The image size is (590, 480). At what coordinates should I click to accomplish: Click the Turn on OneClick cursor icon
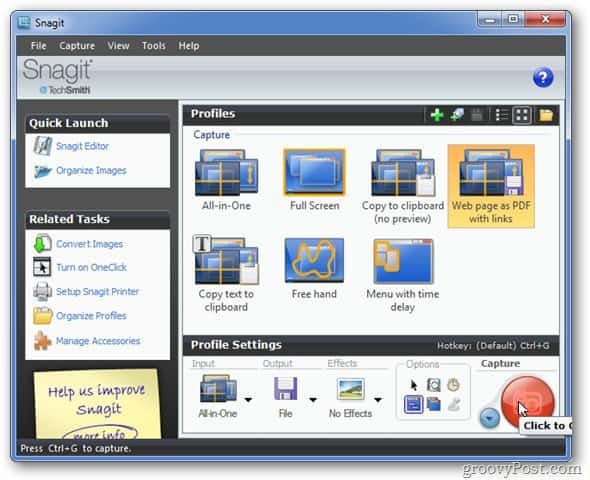[x=42, y=267]
